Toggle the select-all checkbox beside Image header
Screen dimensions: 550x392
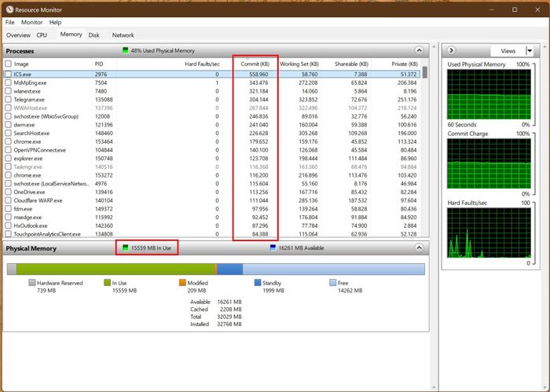(8, 63)
